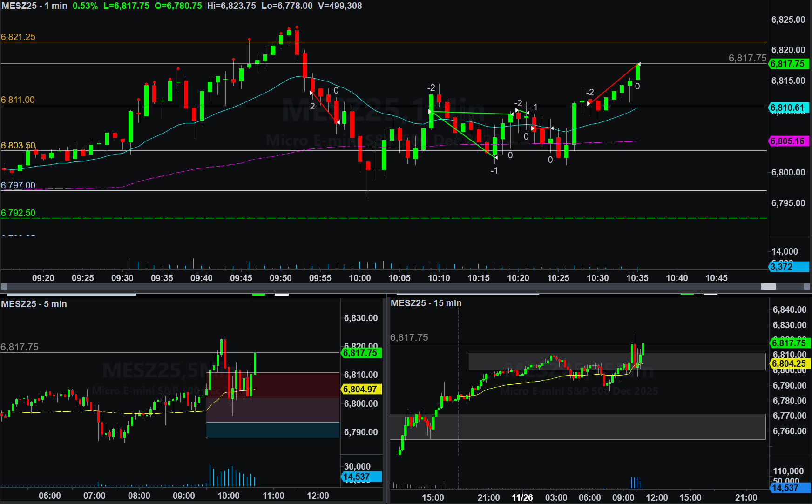This screenshot has width=812, height=504.
Task: Click the magenta 6,805.16 indicator price tag
Action: pyautogui.click(x=788, y=141)
